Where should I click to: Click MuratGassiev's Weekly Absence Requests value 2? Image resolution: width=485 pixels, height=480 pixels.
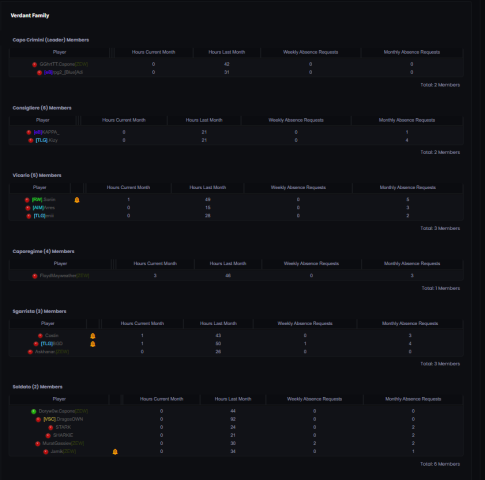coord(314,443)
